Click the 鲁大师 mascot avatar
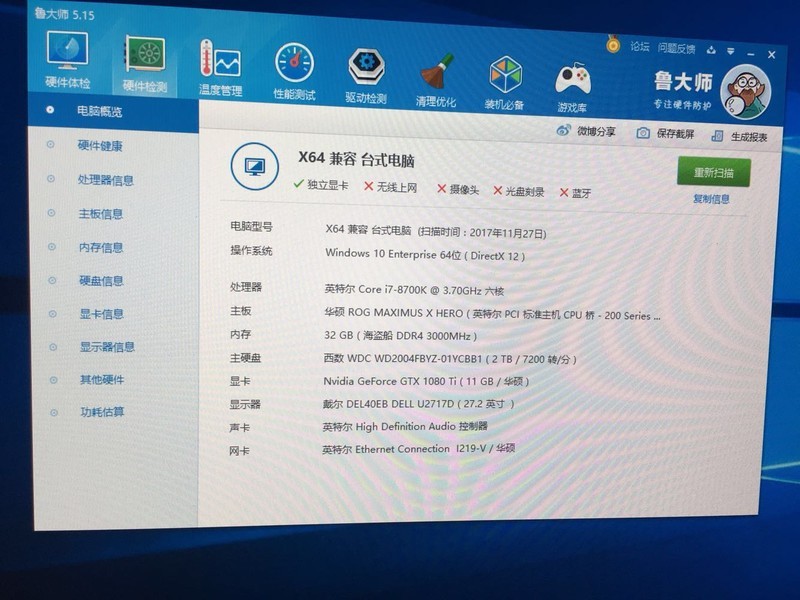Image resolution: width=800 pixels, height=600 pixels. coord(745,92)
